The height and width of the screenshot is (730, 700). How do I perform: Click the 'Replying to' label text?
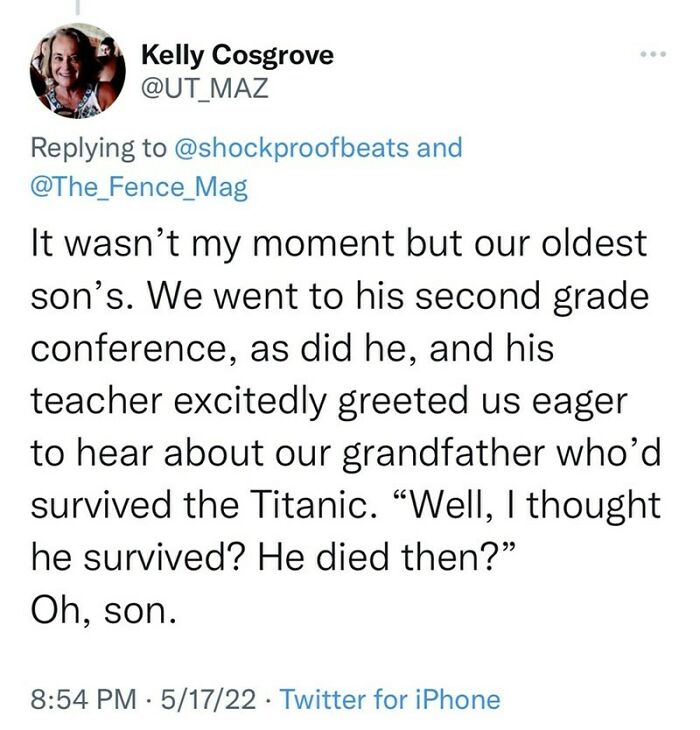pos(99,149)
